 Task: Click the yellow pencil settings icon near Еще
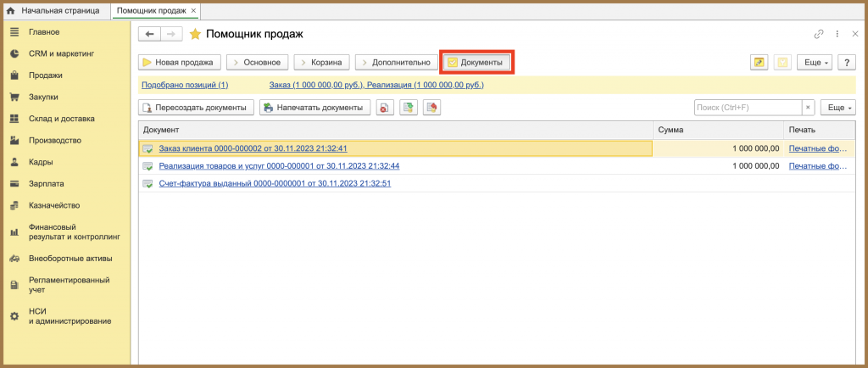759,63
